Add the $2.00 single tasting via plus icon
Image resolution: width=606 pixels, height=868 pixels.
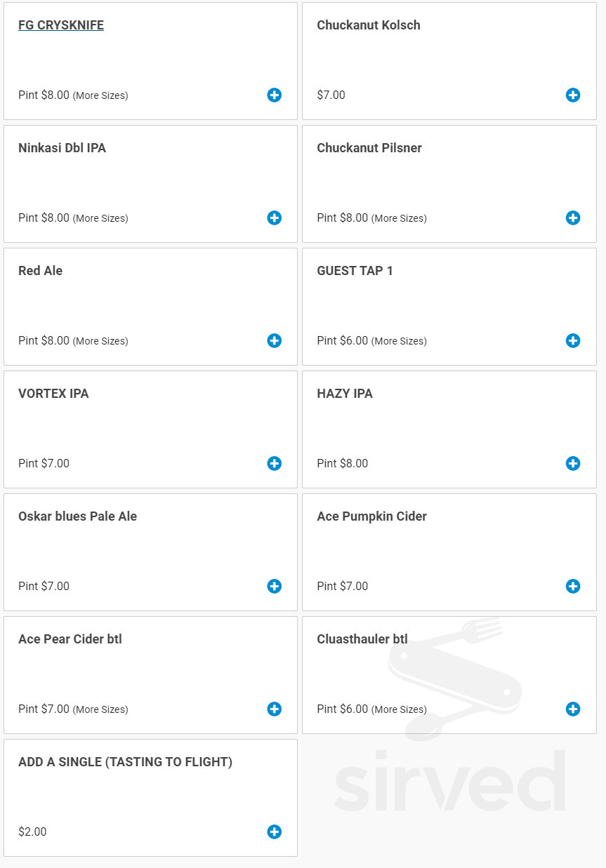(x=274, y=832)
